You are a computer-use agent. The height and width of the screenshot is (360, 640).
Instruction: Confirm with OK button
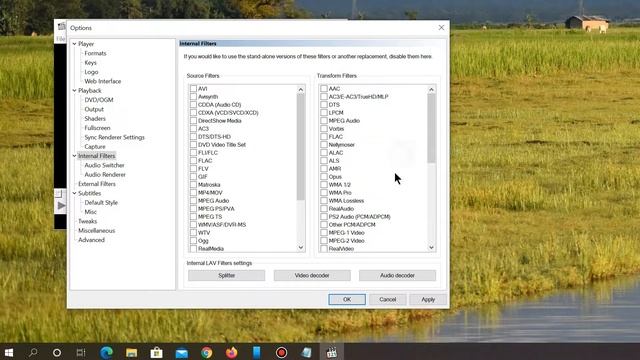click(347, 299)
